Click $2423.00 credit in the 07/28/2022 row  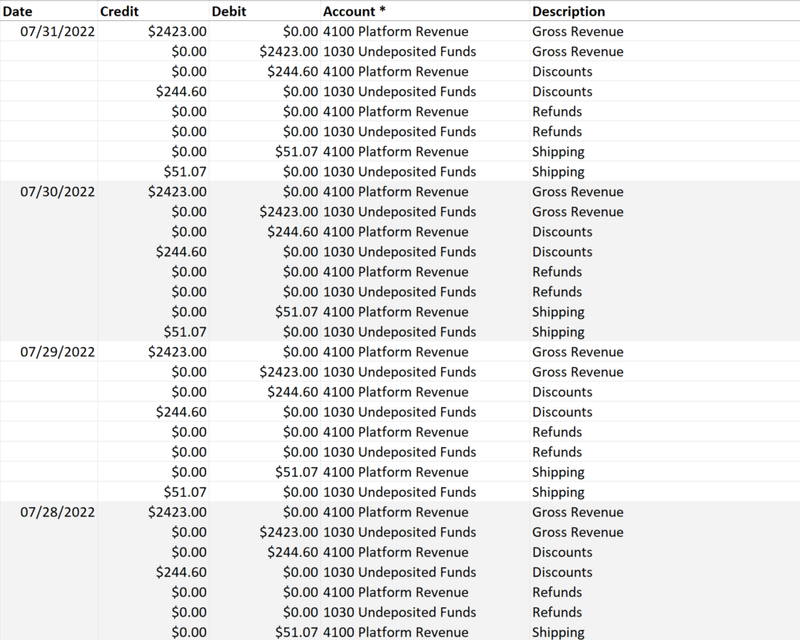click(x=177, y=512)
